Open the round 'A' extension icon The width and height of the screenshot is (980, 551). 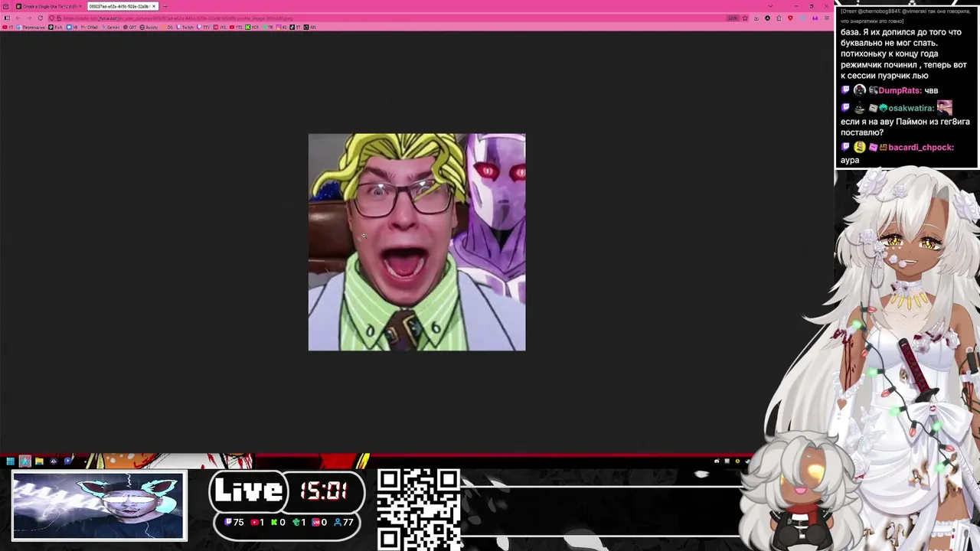767,18
